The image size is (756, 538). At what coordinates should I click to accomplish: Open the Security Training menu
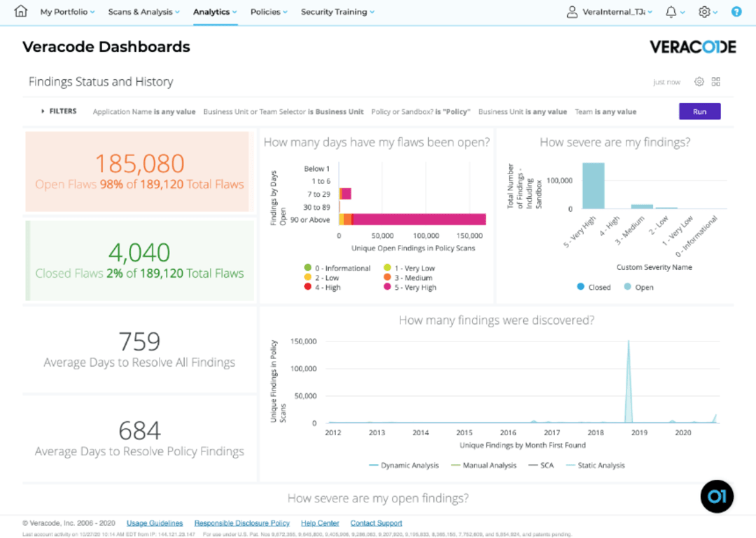(337, 12)
